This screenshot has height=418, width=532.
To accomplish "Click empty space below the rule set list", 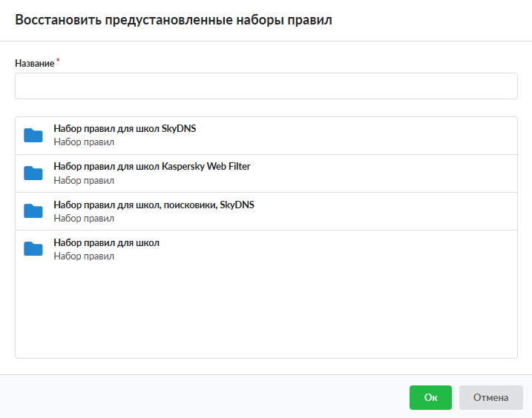I will [266, 311].
